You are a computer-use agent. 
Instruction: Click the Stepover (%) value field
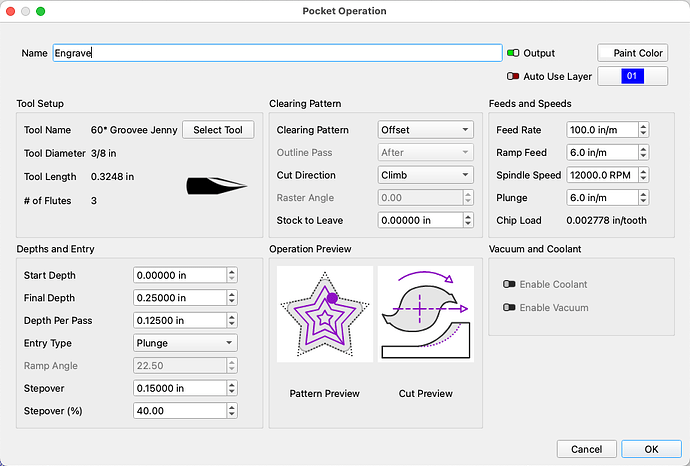pyautogui.click(x=180, y=411)
